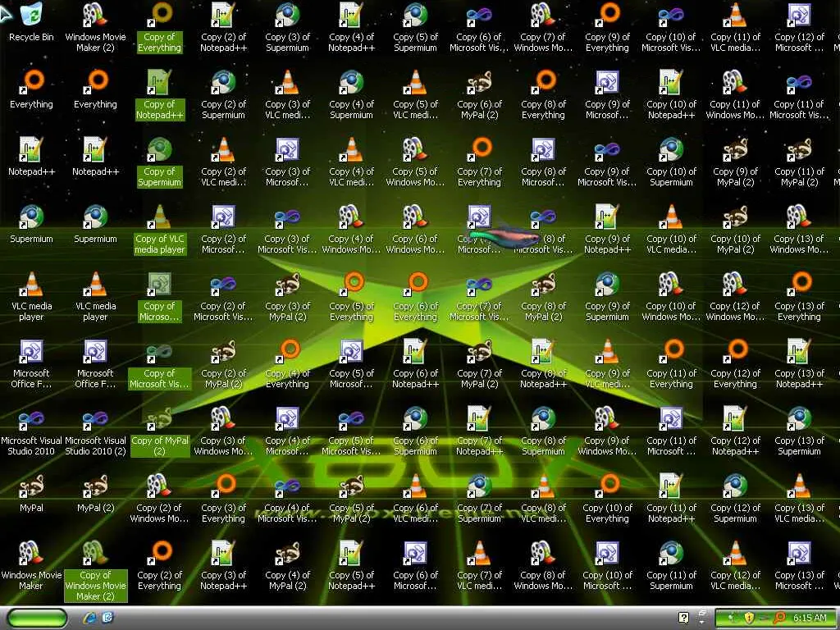Select Copy (10) of MyPal (2) shortcut
840x630 pixels.
coord(736,231)
